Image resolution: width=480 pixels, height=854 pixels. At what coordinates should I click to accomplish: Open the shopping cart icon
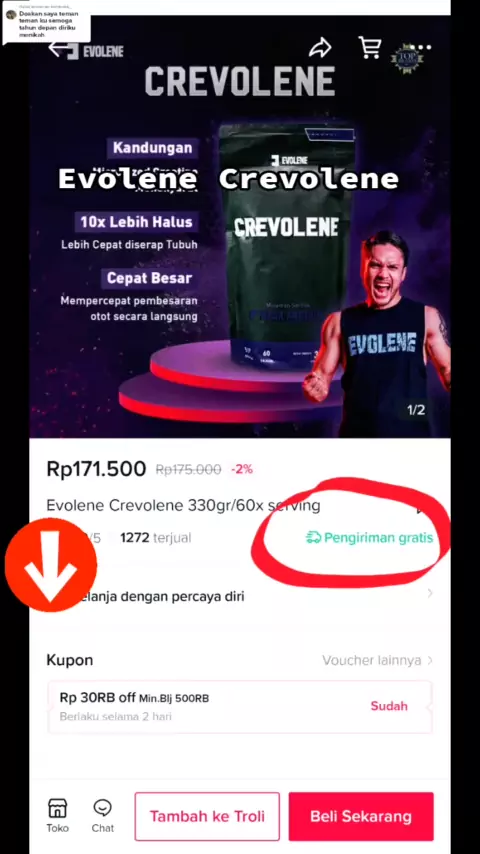point(370,47)
